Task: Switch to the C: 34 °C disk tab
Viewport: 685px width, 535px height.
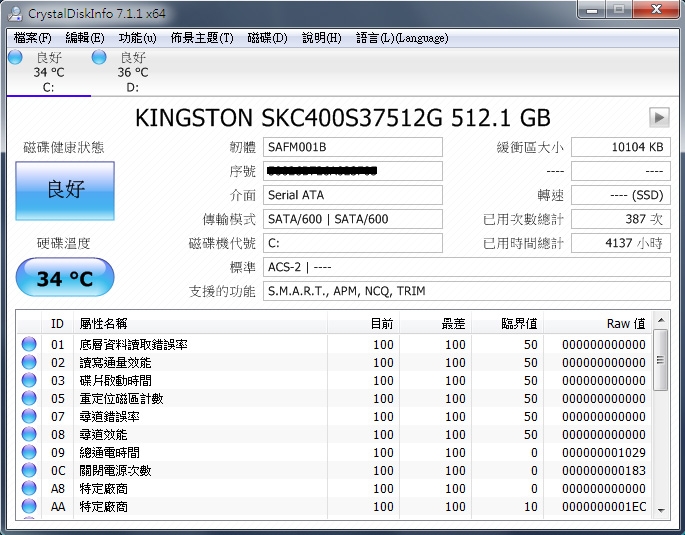Action: [x=49, y=72]
